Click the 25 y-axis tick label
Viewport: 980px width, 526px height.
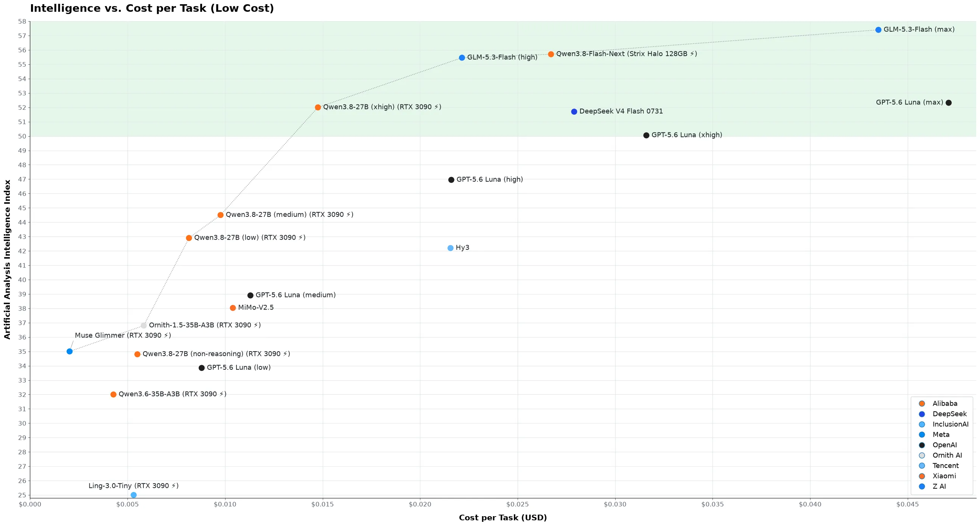click(x=22, y=495)
